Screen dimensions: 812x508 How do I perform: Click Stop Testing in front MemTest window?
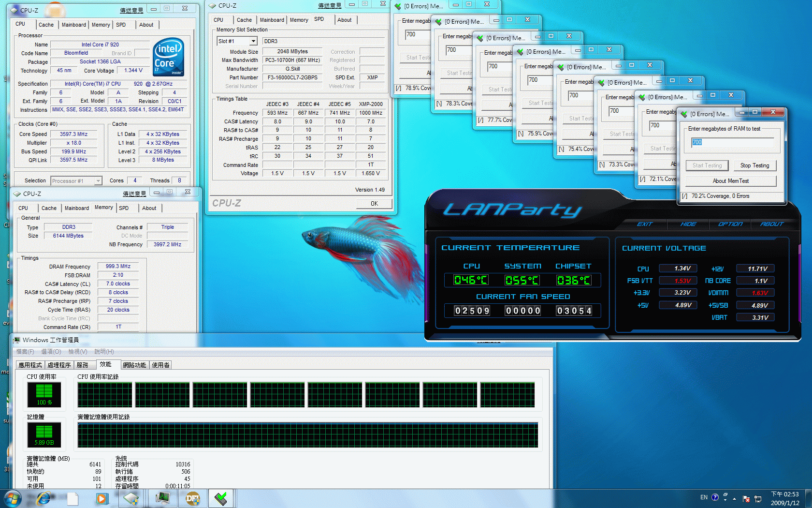(x=754, y=165)
